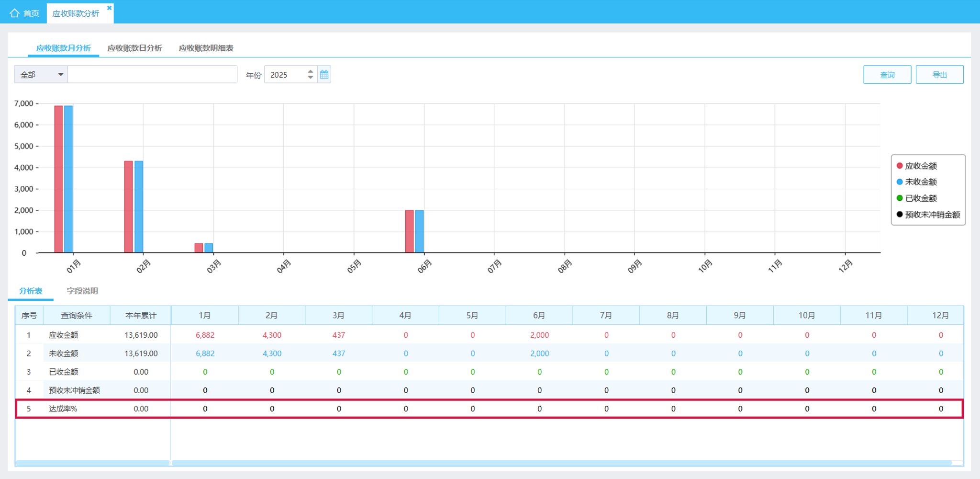The image size is (980, 479).
Task: Close the 应收账款分析 tab
Action: (x=109, y=8)
